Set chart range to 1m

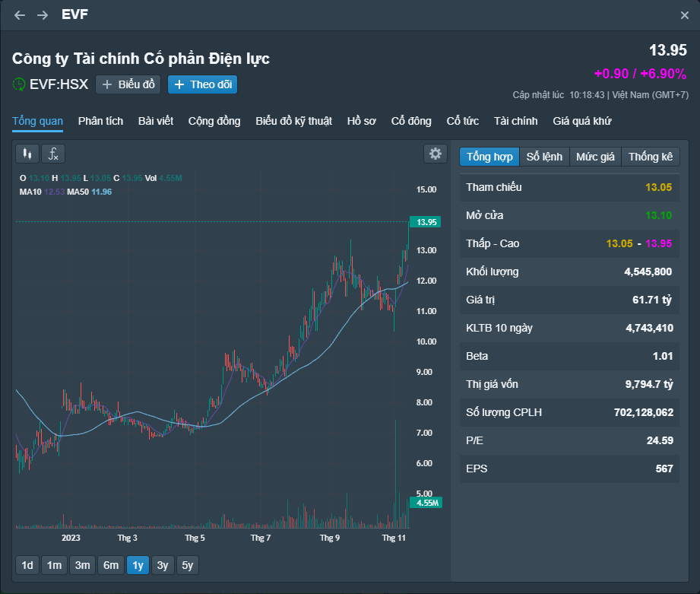tap(55, 565)
